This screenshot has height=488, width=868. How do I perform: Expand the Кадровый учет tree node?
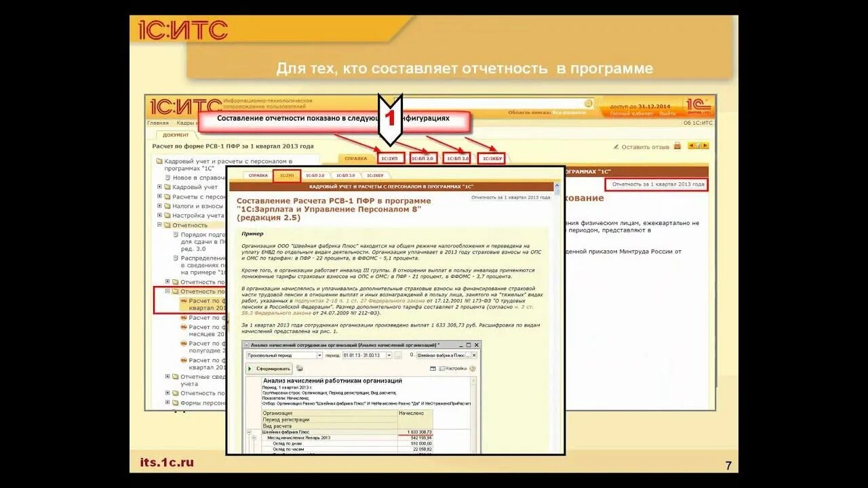pos(159,187)
